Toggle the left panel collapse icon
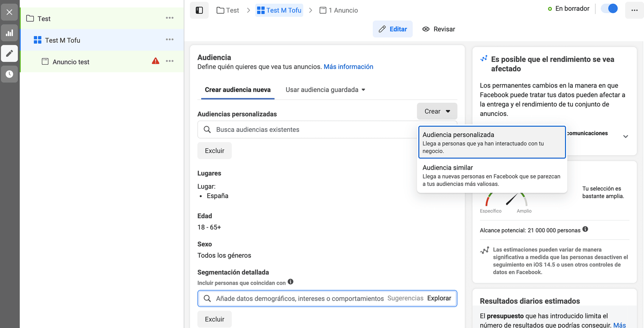Viewport: 644px width, 328px height. tap(199, 10)
